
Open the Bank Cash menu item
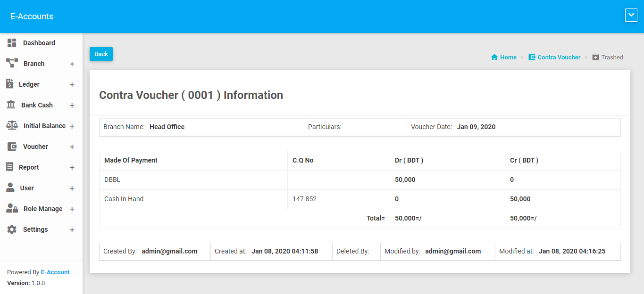(37, 105)
